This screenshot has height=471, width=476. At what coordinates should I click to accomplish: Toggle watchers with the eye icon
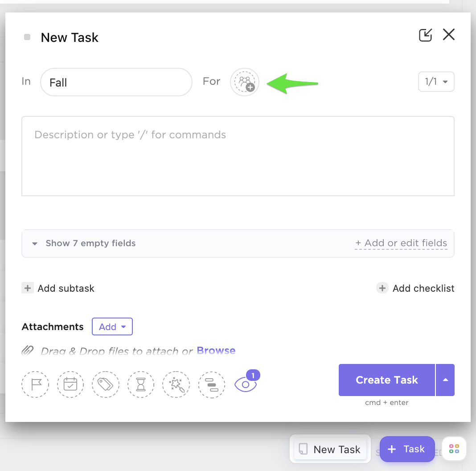tap(246, 384)
